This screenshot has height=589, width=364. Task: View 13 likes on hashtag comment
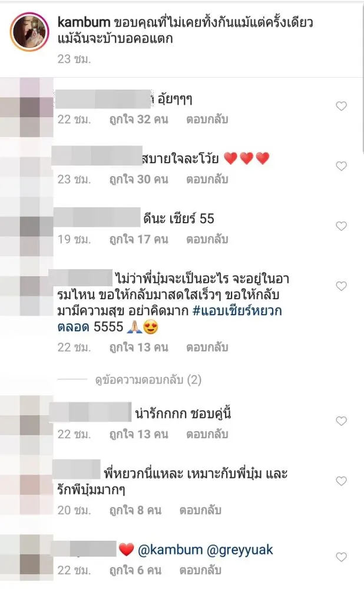pyautogui.click(x=138, y=348)
